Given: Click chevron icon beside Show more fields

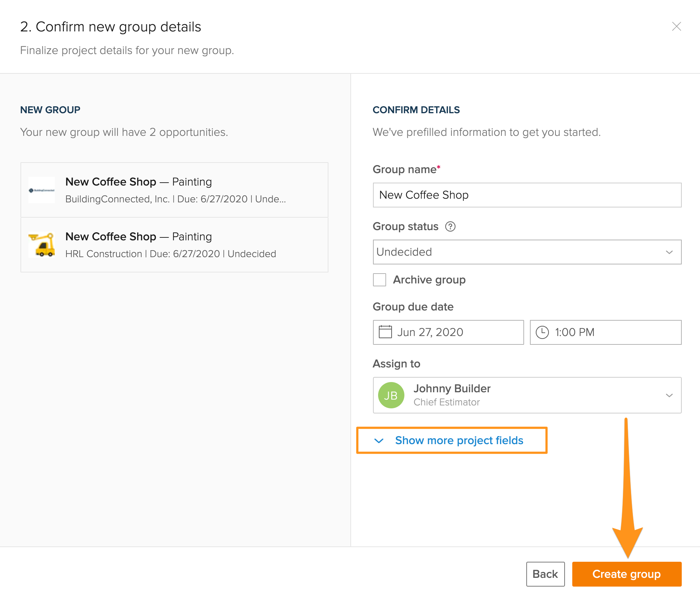Looking at the screenshot, I should 379,440.
